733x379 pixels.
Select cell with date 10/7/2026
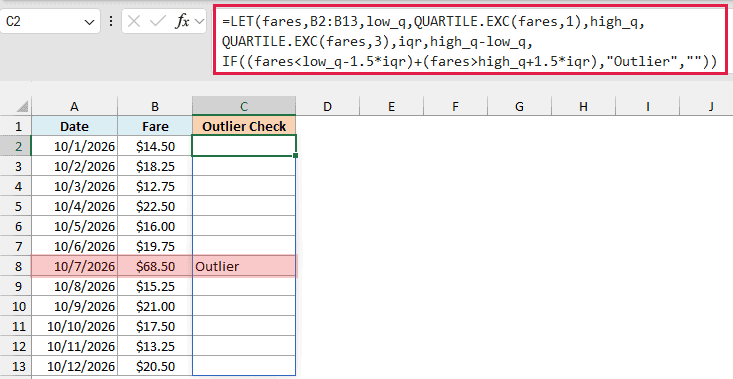(74, 266)
